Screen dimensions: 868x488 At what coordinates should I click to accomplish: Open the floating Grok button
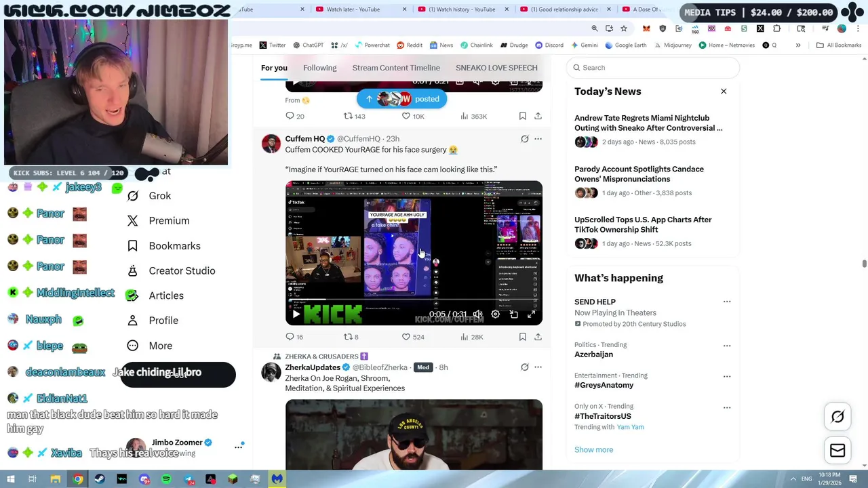(837, 418)
